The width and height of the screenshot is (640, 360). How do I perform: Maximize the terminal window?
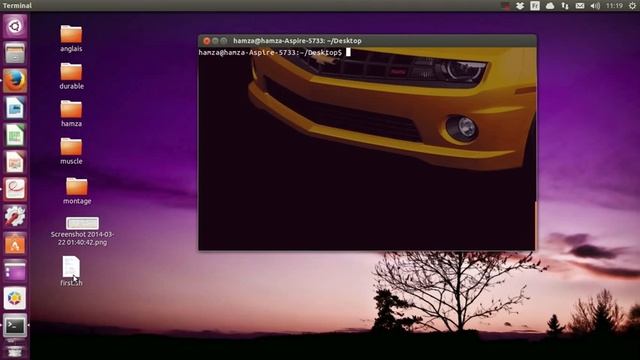224,41
